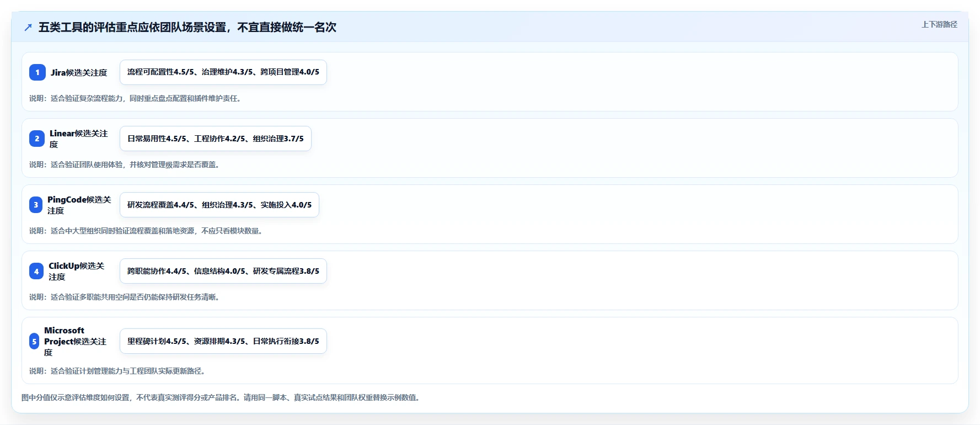This screenshot has height=425, width=980.
Task: Click number badge 1 for Jira
Action: 38,72
